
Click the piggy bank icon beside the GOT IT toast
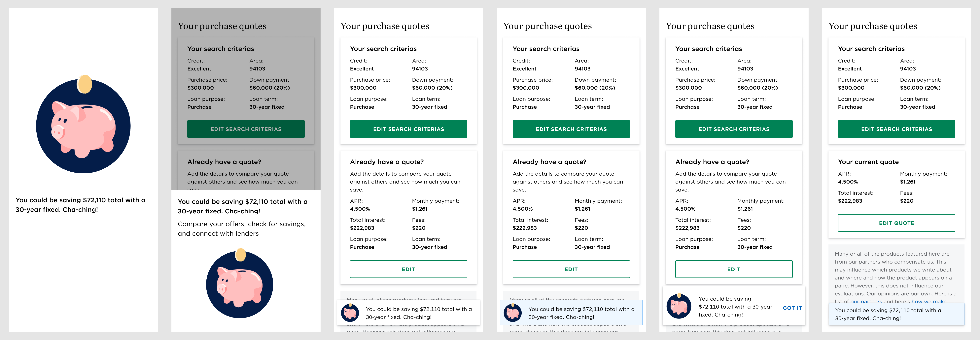click(x=679, y=307)
